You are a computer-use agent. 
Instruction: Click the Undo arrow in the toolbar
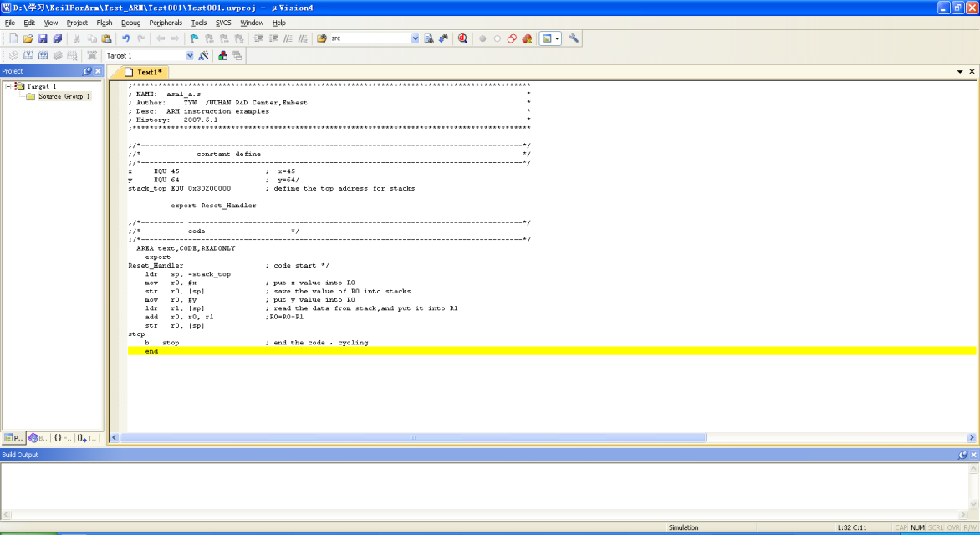(125, 38)
